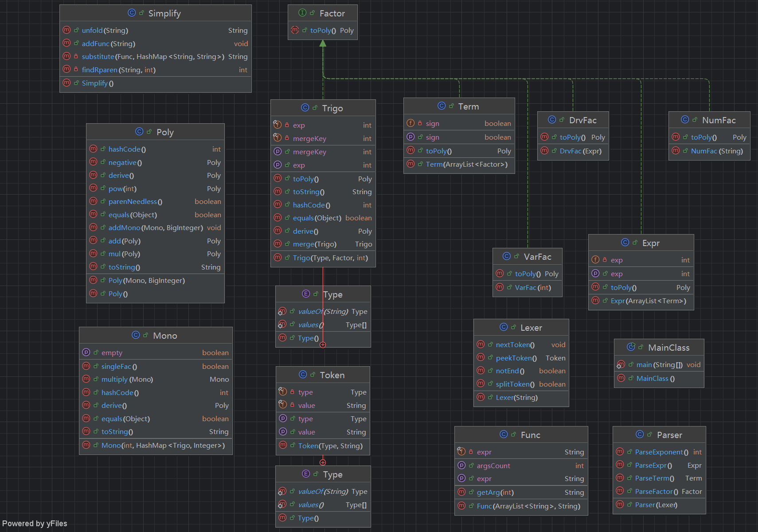The image size is (758, 532).
Task: Click the field icon of Term's sign
Action: pyautogui.click(x=410, y=123)
